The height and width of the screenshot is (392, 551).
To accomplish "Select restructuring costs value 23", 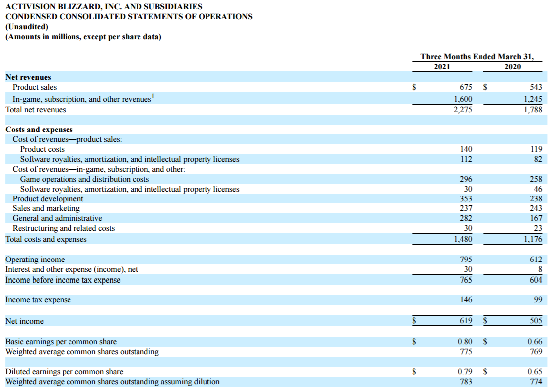I will [x=538, y=228].
